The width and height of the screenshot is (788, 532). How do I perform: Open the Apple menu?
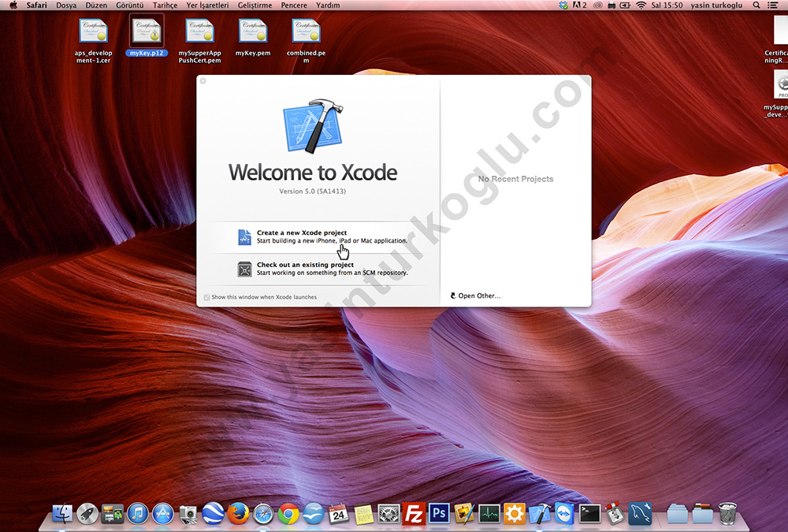pyautogui.click(x=13, y=5)
